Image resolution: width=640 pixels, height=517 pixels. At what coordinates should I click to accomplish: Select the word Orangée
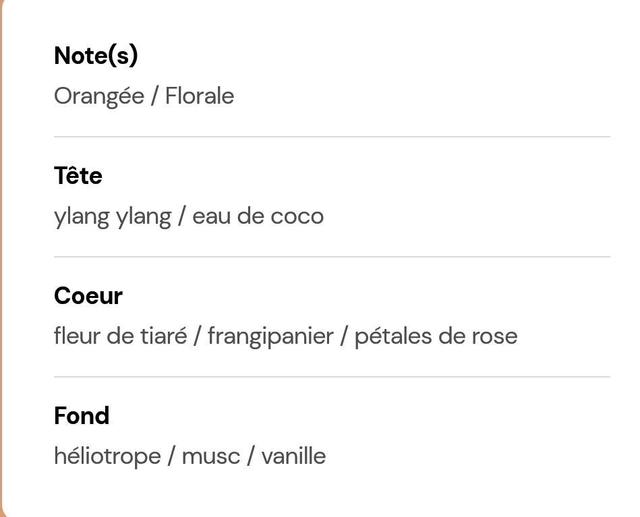point(99,97)
